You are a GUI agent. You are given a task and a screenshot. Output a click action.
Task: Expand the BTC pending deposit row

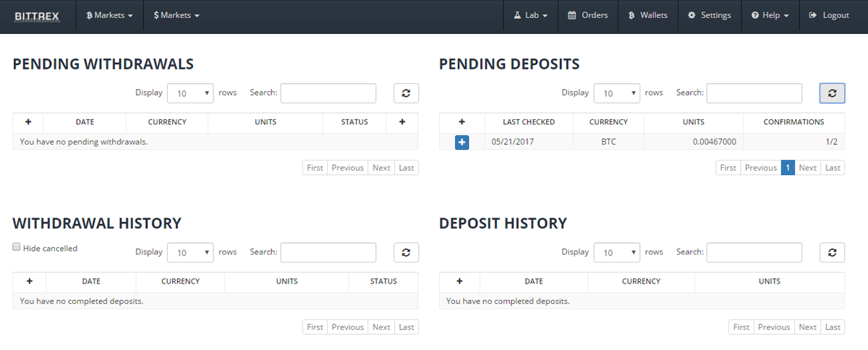pos(461,142)
